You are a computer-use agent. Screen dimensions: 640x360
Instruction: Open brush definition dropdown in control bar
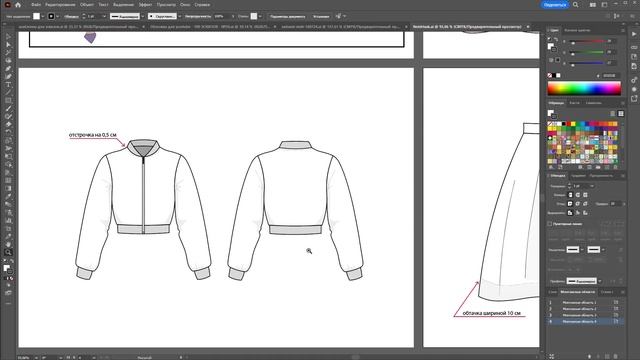pos(179,16)
